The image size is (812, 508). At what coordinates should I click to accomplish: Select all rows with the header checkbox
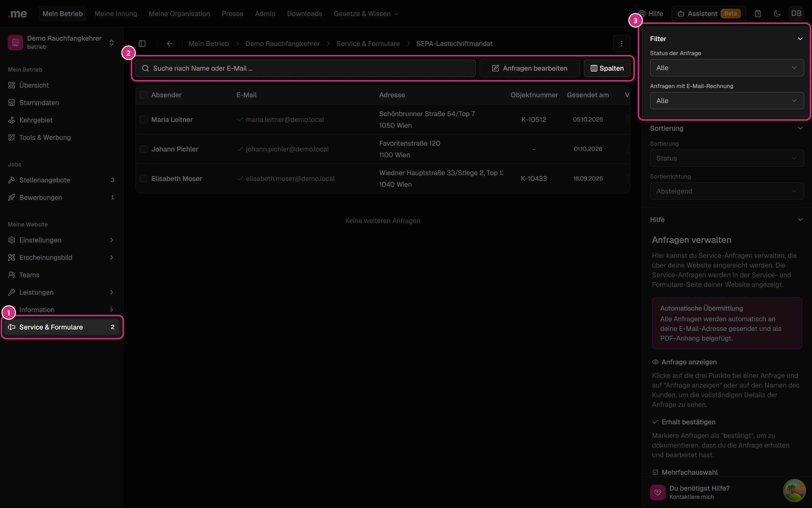coord(143,95)
